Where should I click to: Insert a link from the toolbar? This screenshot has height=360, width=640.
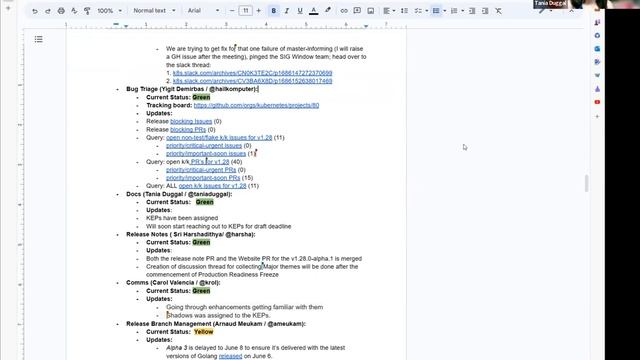tap(344, 11)
